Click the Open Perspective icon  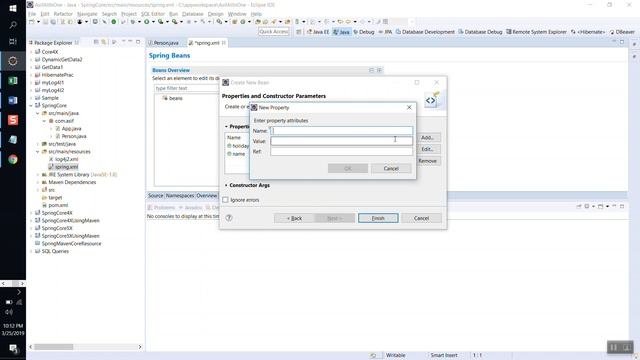(x=299, y=32)
